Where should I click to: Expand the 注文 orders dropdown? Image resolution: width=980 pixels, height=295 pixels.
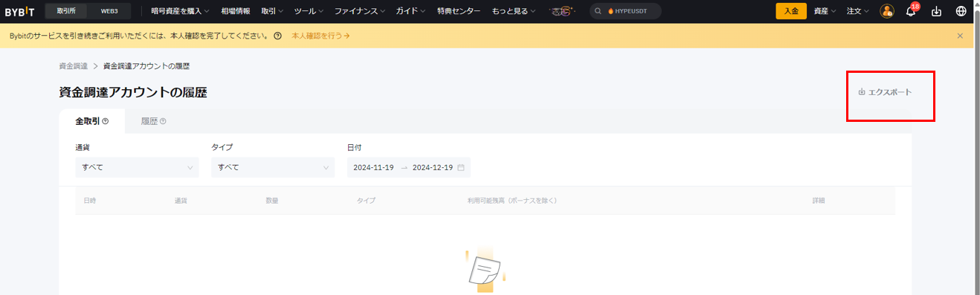point(858,11)
